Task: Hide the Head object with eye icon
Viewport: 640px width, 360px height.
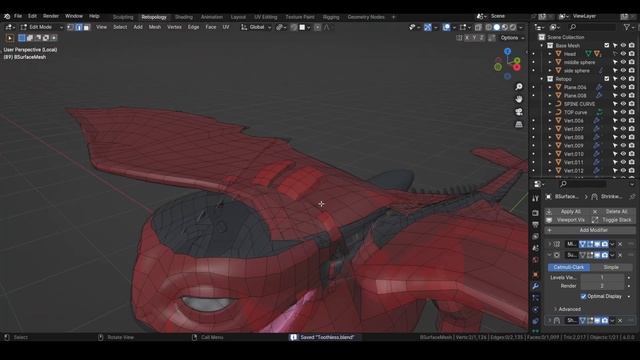Action: [623, 54]
